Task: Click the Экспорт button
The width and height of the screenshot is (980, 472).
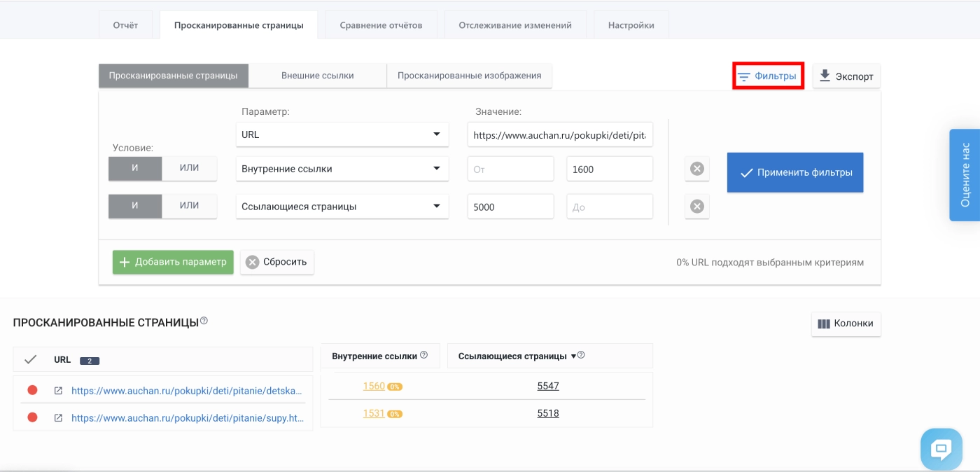Action: 846,76
